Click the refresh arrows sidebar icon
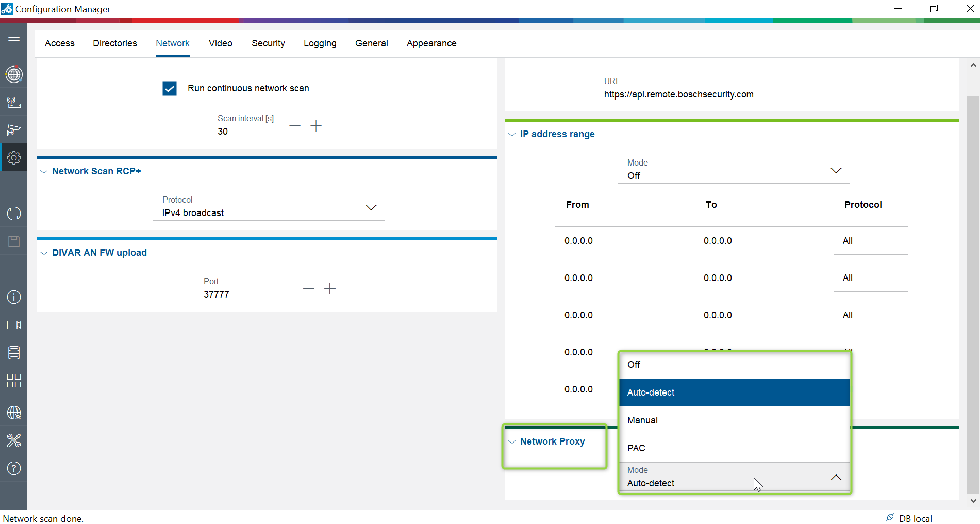980x524 pixels. point(14,214)
